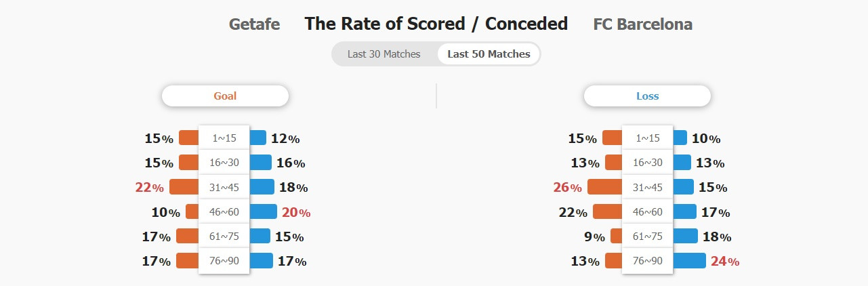This screenshot has height=286, width=868.
Task: Click the title The Rate of Scored / Conceded
Action: [436, 24]
